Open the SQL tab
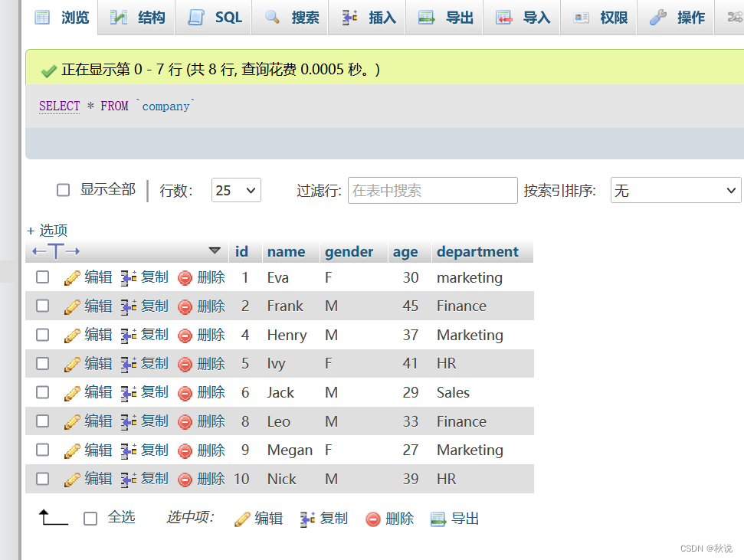The height and width of the screenshot is (560, 744). (215, 18)
